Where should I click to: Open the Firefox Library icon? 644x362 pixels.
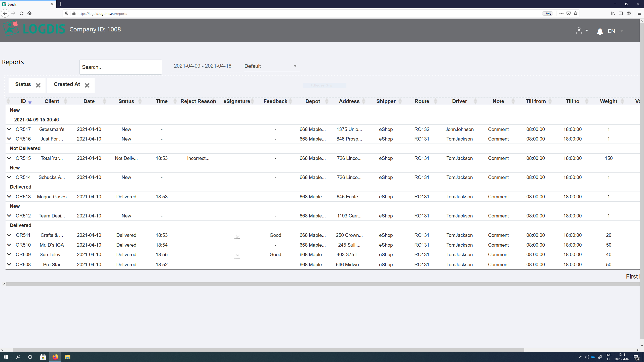[x=613, y=13]
